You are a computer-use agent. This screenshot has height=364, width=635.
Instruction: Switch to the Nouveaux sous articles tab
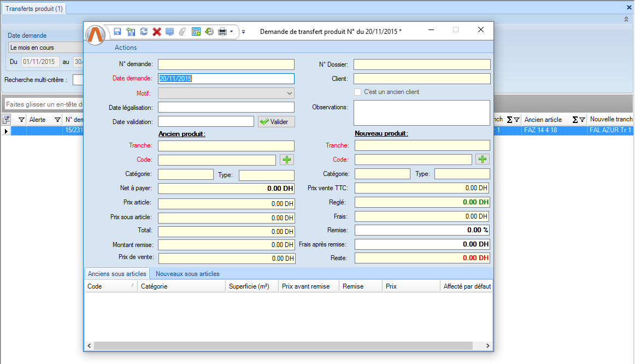pos(187,274)
